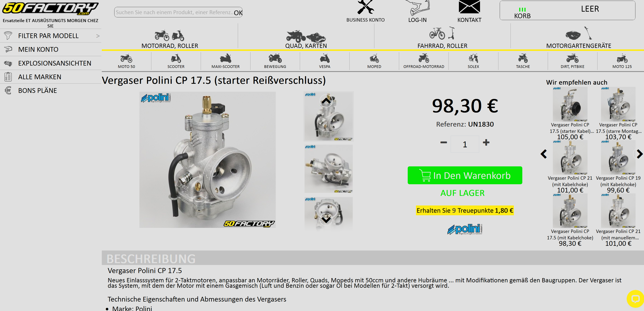Open the Moped subcategory
This screenshot has height=311, width=644.
374,61
